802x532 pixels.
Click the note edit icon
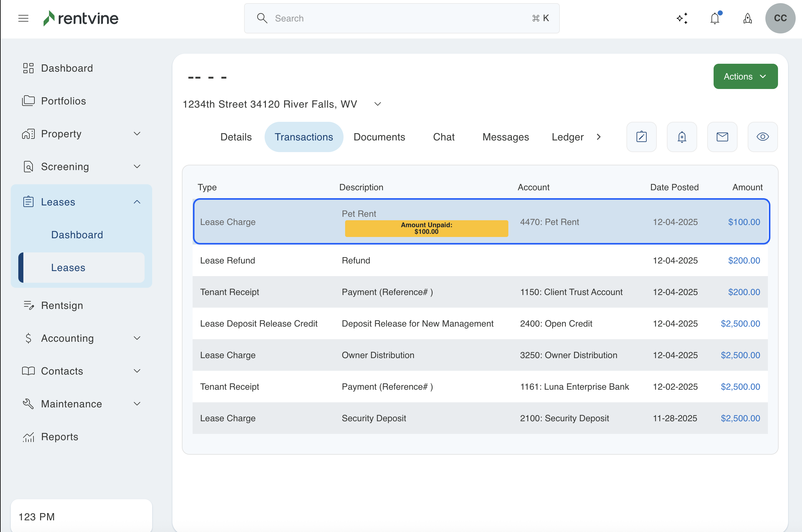click(641, 137)
